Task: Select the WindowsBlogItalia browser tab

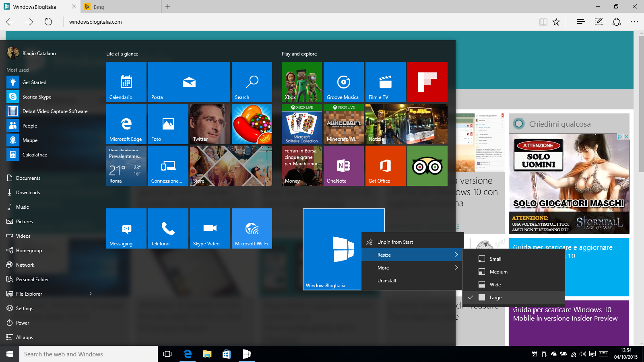Action: tap(40, 7)
